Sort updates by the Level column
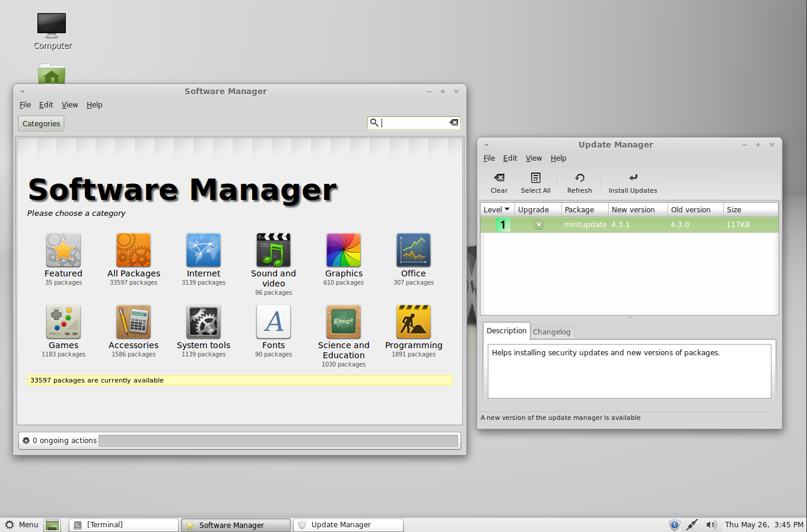The width and height of the screenshot is (807, 532). pyautogui.click(x=497, y=209)
